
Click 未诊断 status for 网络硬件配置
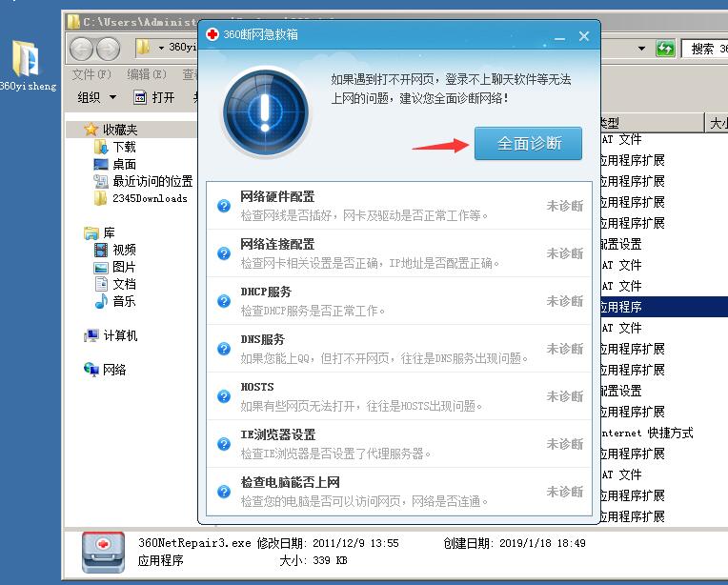564,206
